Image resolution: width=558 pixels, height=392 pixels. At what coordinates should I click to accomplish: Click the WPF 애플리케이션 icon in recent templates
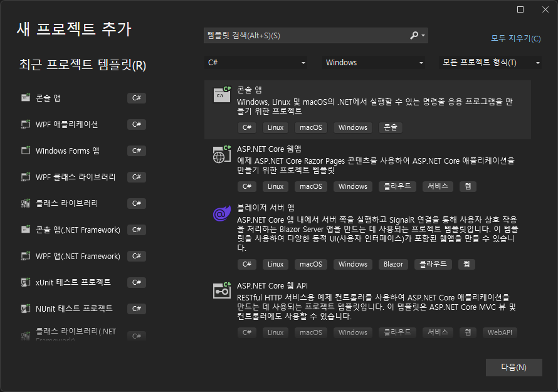[x=26, y=124]
